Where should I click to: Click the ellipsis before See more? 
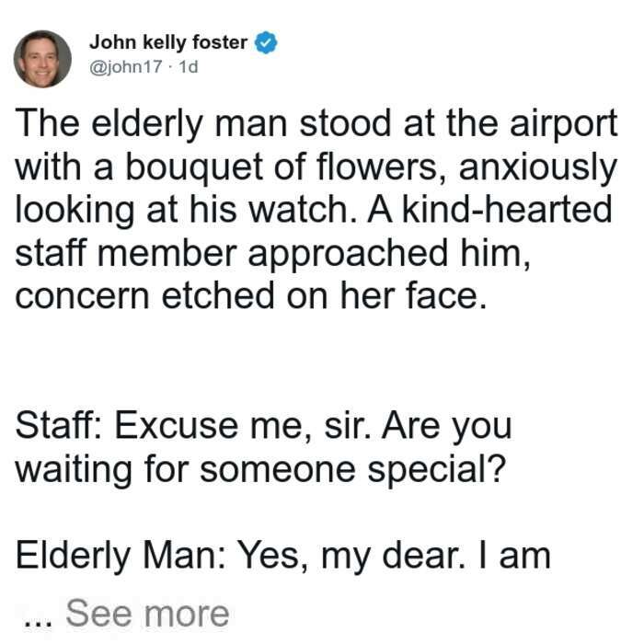pos(39,623)
